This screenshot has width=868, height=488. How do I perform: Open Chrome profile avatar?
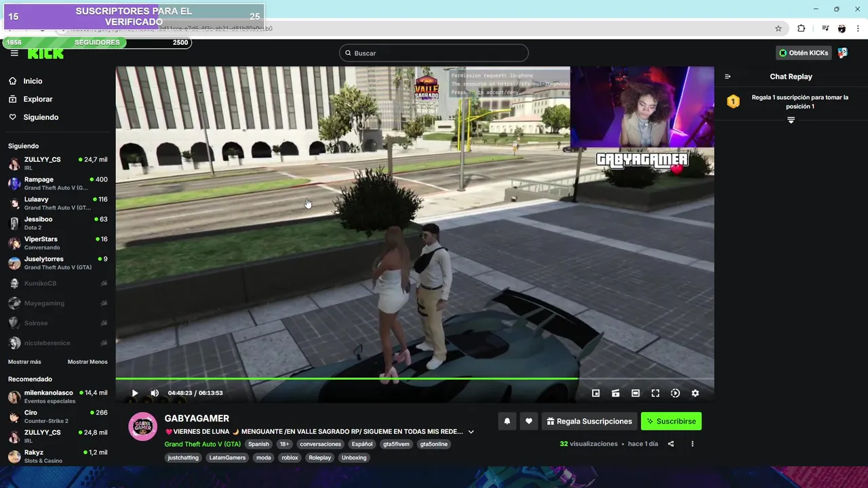pyautogui.click(x=842, y=28)
